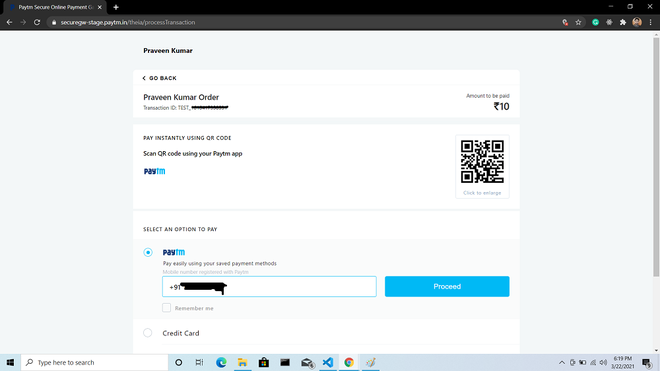Bookmark this page with the star icon
660x371 pixels.
578,22
